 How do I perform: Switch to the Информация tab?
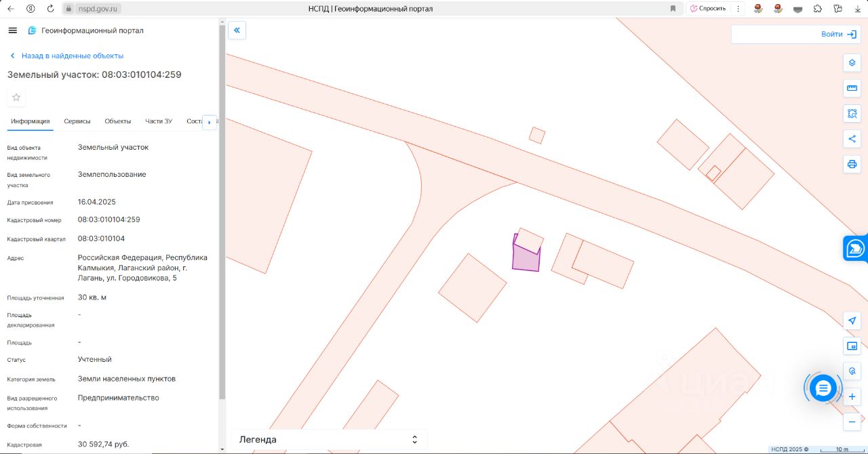click(x=31, y=121)
